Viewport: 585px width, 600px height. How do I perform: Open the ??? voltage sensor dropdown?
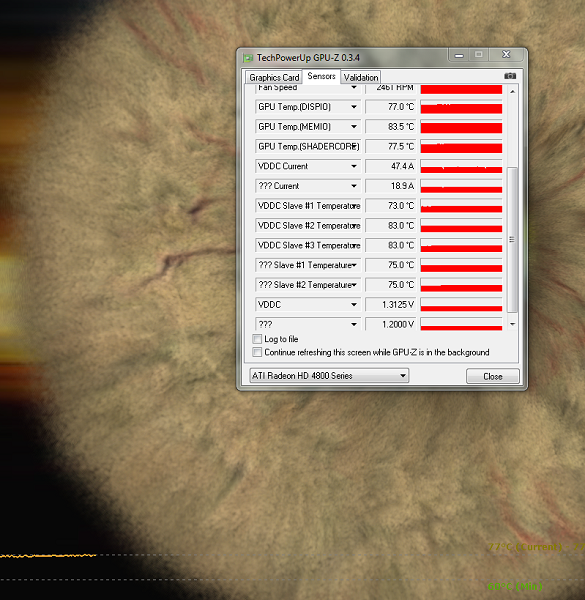[354, 324]
